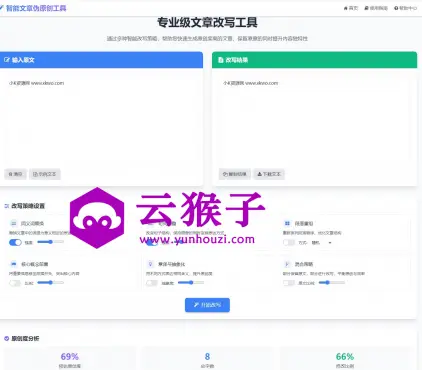Toggle off the 同义词替换 switch

click(15, 242)
